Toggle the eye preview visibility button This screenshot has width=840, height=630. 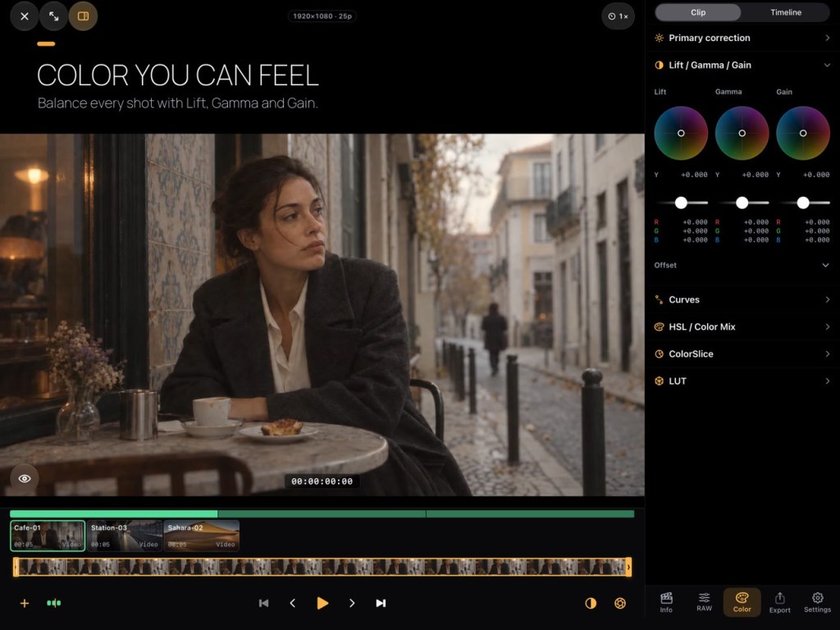click(x=25, y=478)
